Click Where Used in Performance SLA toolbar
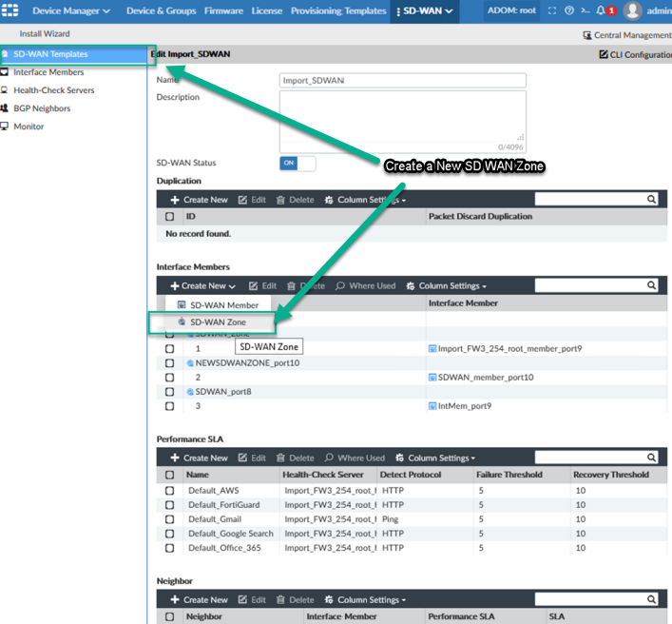The width and height of the screenshot is (672, 624). [355, 458]
